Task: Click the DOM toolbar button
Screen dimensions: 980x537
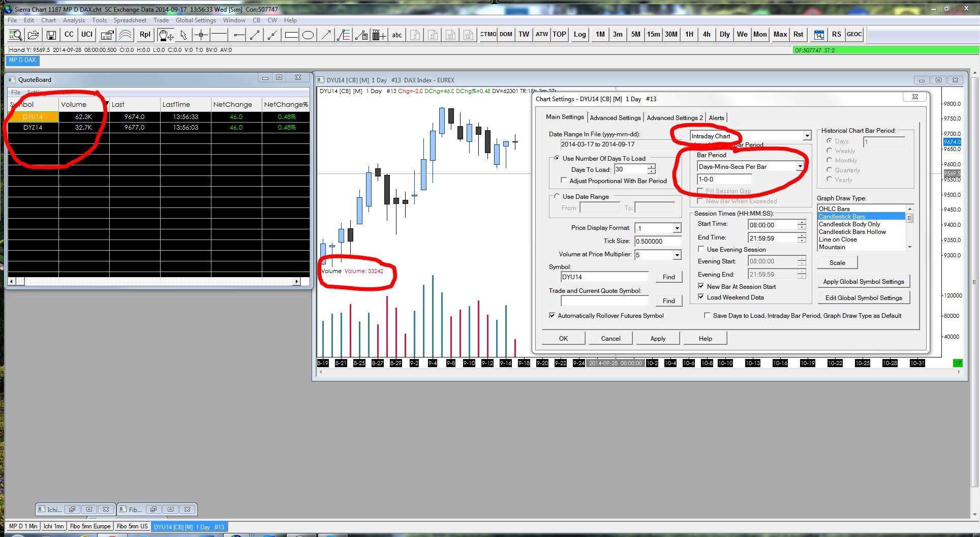Action: click(x=506, y=35)
